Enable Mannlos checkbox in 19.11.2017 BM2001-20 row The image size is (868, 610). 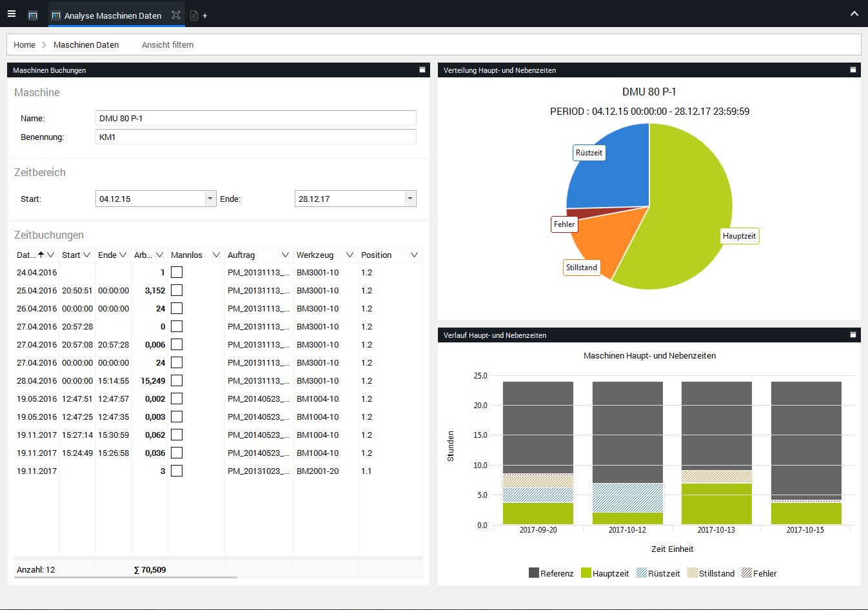(177, 471)
